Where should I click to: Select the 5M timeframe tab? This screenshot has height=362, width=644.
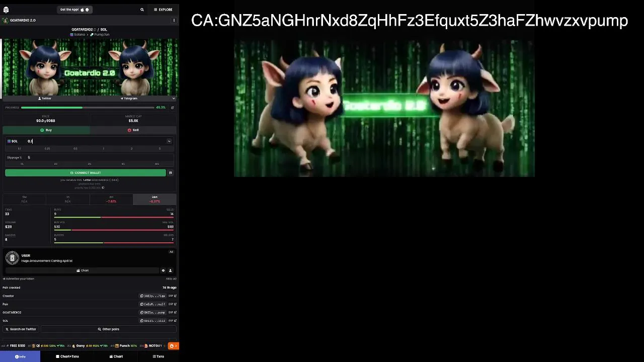point(24,199)
